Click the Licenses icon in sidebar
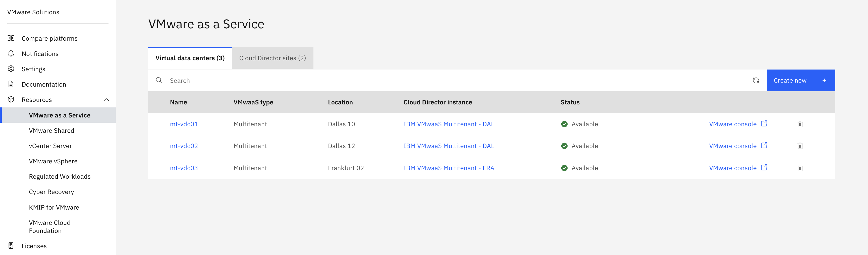The height and width of the screenshot is (255, 868). pos(11,246)
